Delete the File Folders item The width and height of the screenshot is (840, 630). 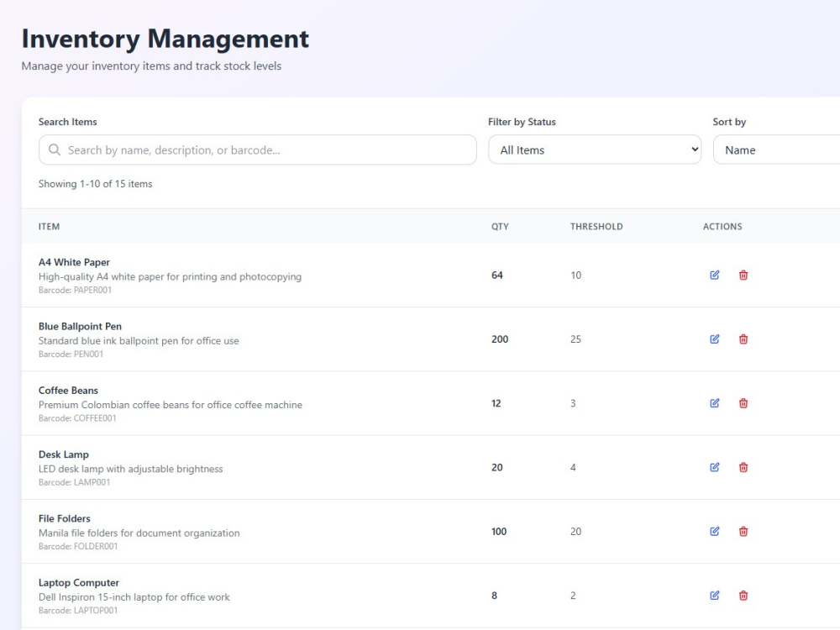(x=743, y=532)
